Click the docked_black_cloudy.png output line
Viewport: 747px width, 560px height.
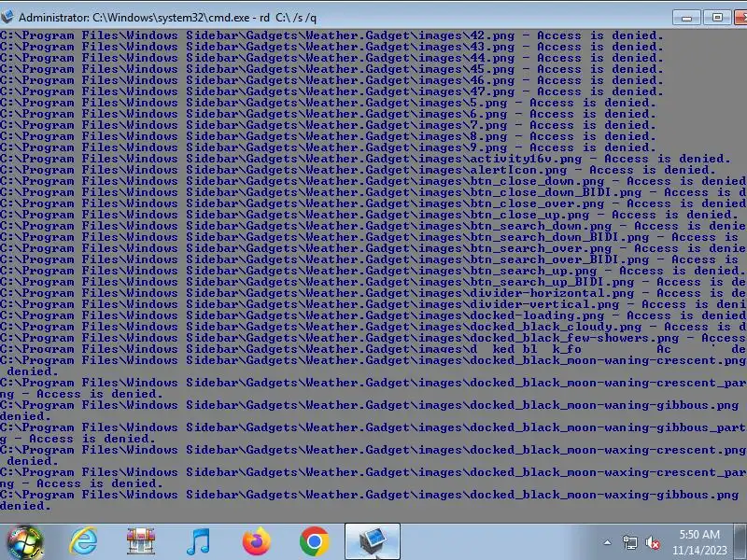(373, 327)
